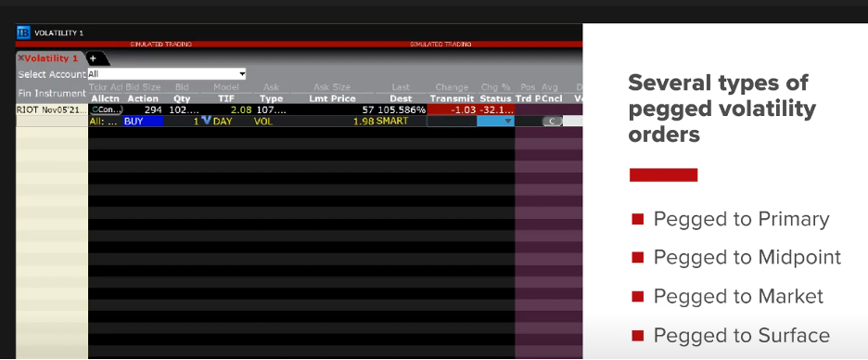The image size is (868, 360).
Task: Expand the blue Status dropdown in order row
Action: coord(496,121)
